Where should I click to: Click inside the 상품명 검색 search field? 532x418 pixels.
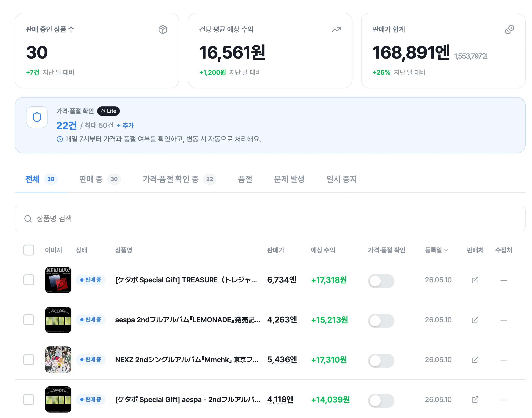pos(270,219)
